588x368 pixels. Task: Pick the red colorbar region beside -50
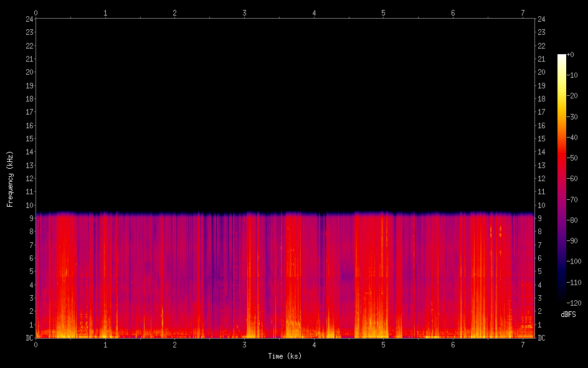coord(562,158)
